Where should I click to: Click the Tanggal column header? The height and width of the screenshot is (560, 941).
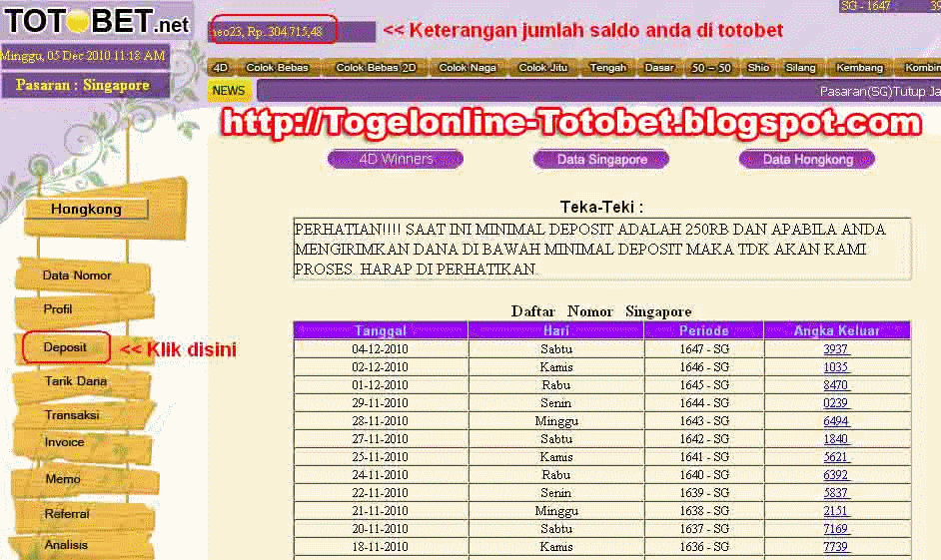[x=381, y=330]
